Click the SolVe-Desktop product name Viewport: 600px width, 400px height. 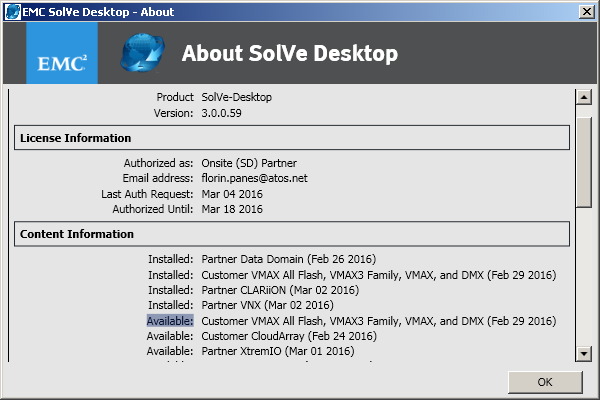click(x=236, y=97)
